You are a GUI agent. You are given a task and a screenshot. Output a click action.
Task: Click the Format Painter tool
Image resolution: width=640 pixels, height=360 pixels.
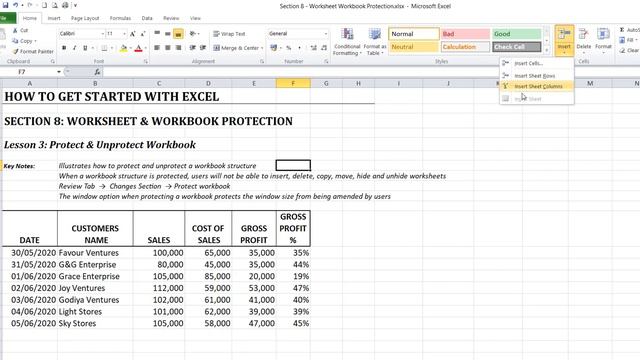click(x=33, y=51)
